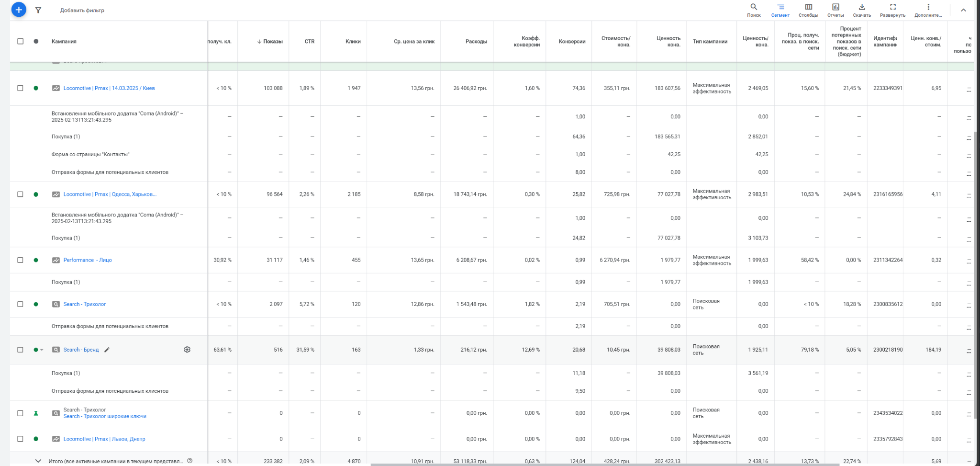Click the Добавить фильтр input field
This screenshot has width=980, height=466.
(x=82, y=10)
